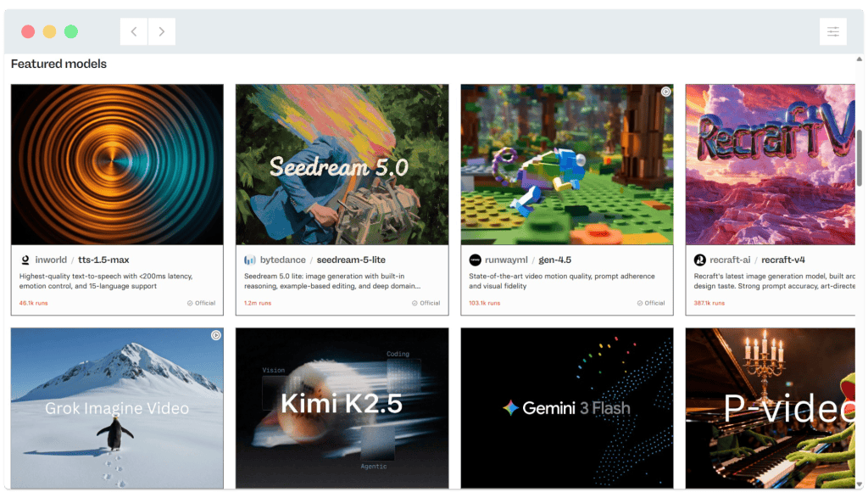Go forward with the right arrow button
The height and width of the screenshot is (498, 868).
coord(162,31)
